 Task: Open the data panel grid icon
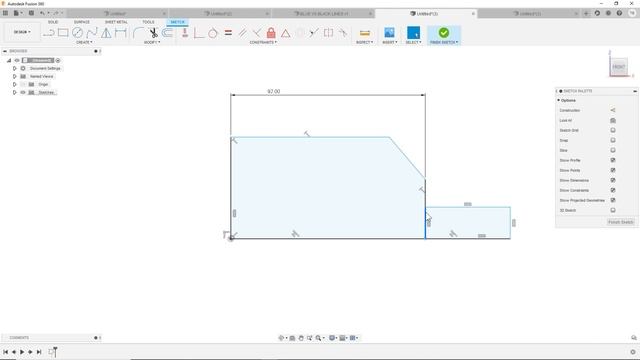[x=5, y=13]
